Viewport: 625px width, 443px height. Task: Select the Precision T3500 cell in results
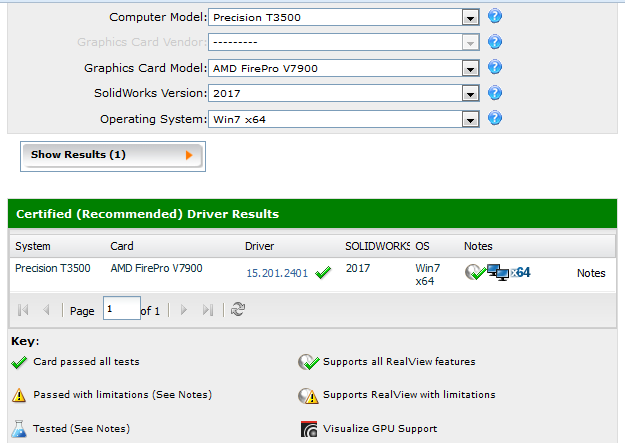click(53, 268)
